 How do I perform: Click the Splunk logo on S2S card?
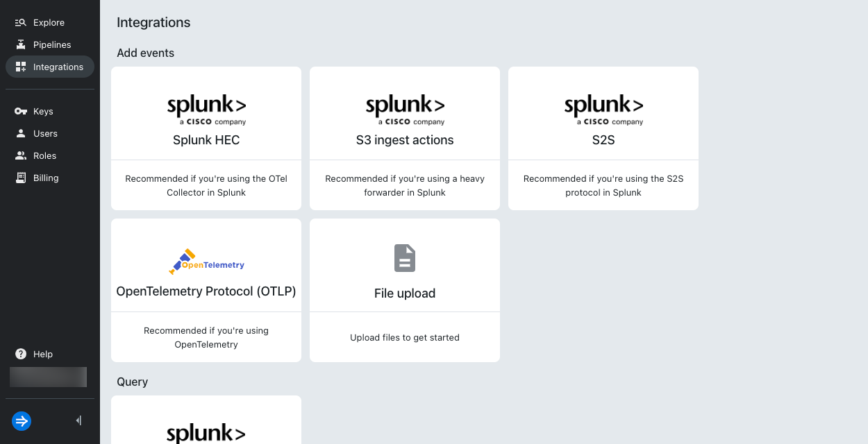pos(603,110)
